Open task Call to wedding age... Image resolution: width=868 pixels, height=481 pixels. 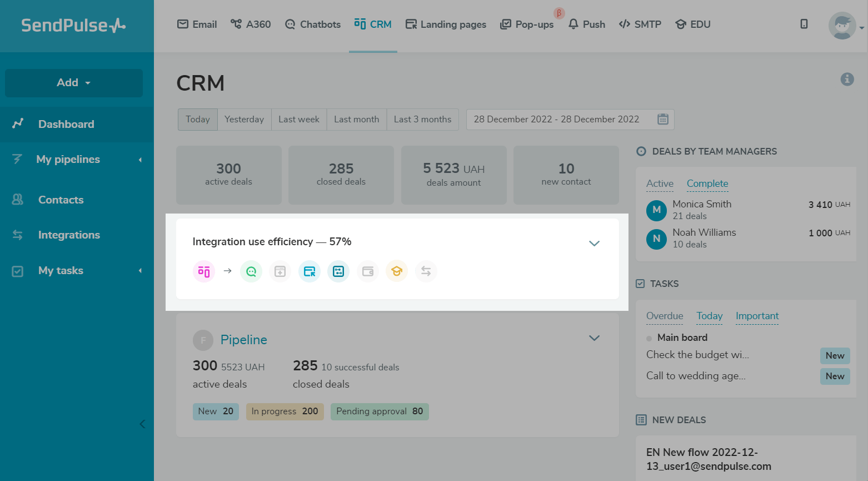click(696, 376)
